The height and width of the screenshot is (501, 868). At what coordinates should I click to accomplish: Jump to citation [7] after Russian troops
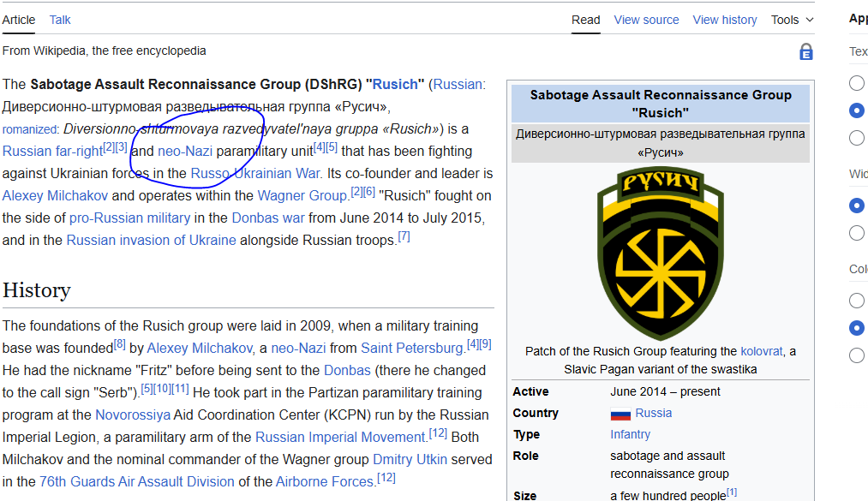(x=404, y=236)
